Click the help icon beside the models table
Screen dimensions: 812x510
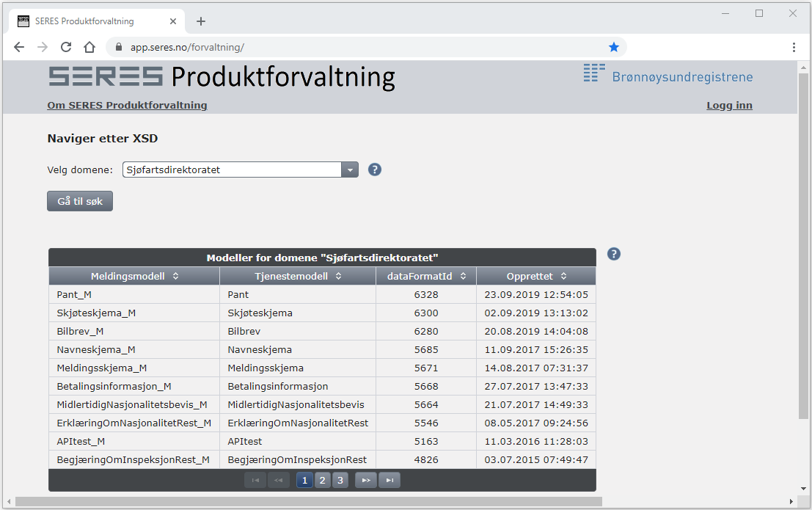pyautogui.click(x=614, y=254)
